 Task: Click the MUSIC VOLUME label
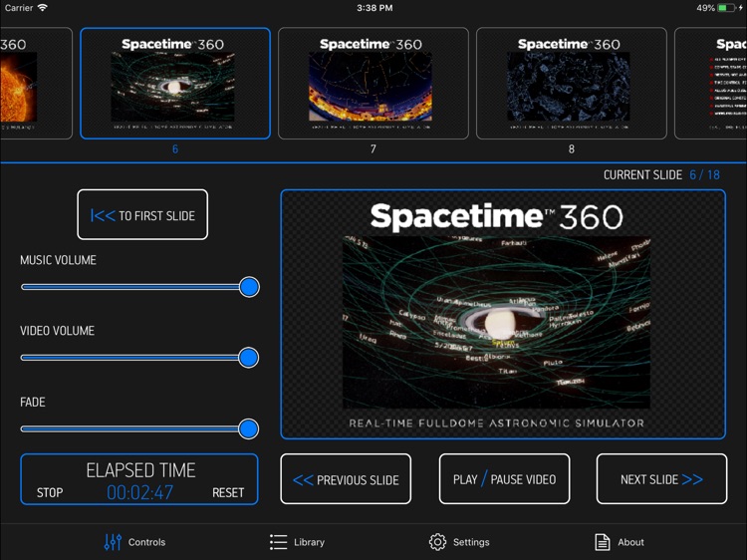58,260
